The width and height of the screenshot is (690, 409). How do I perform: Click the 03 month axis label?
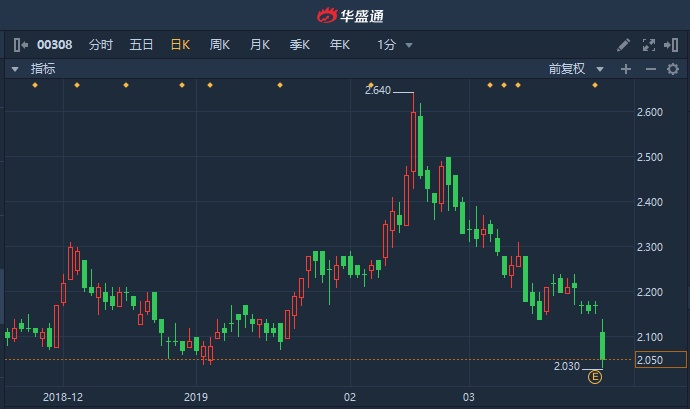point(469,397)
